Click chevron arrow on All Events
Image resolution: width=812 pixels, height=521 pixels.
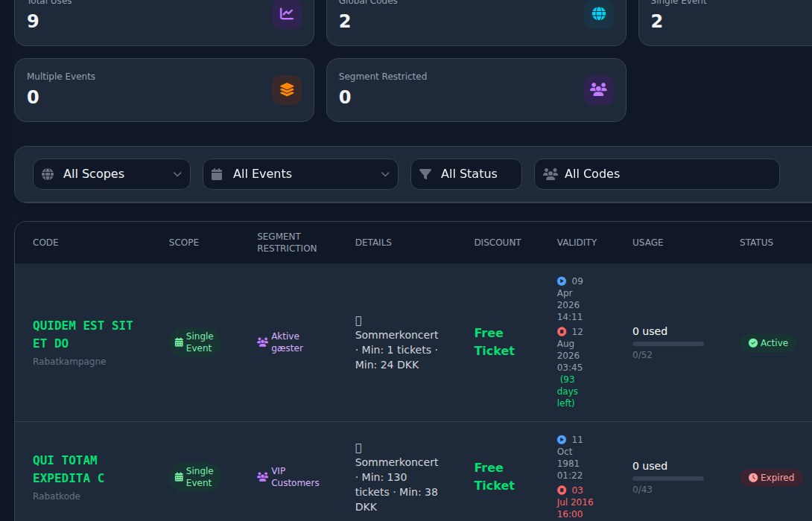click(384, 174)
